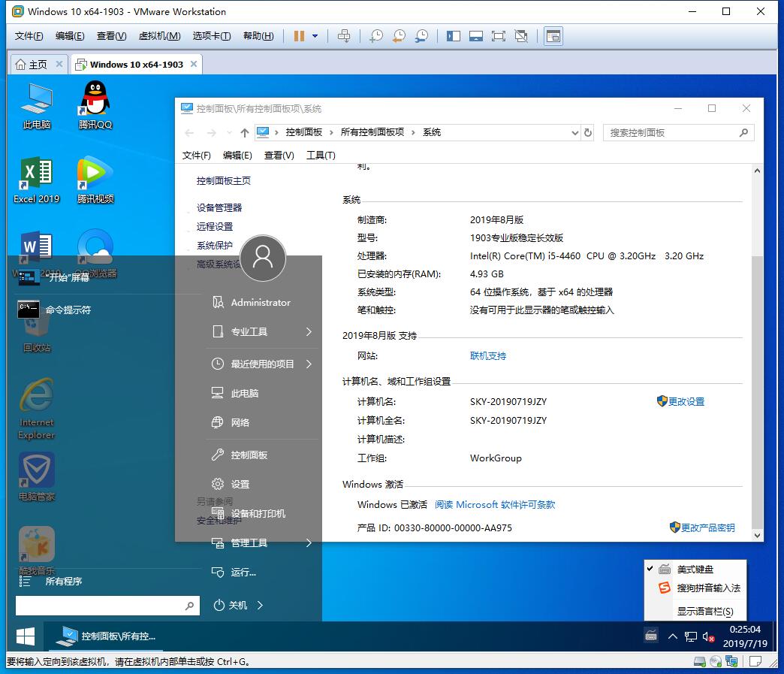Viewport: 784px width, 674px height.
Task: Open snapshot manager toolbar icon
Action: [422, 36]
